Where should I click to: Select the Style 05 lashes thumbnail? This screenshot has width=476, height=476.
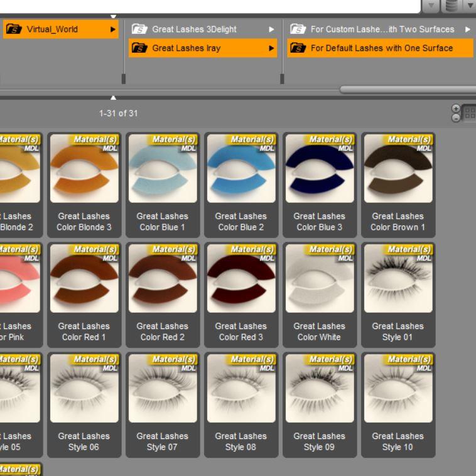tap(19, 388)
